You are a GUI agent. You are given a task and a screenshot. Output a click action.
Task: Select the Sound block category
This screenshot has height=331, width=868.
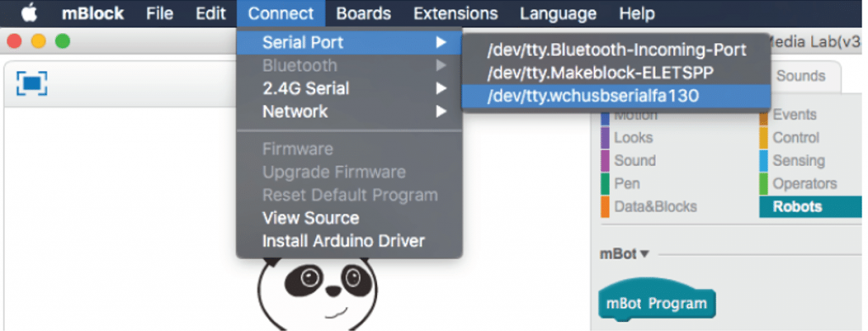click(x=634, y=161)
